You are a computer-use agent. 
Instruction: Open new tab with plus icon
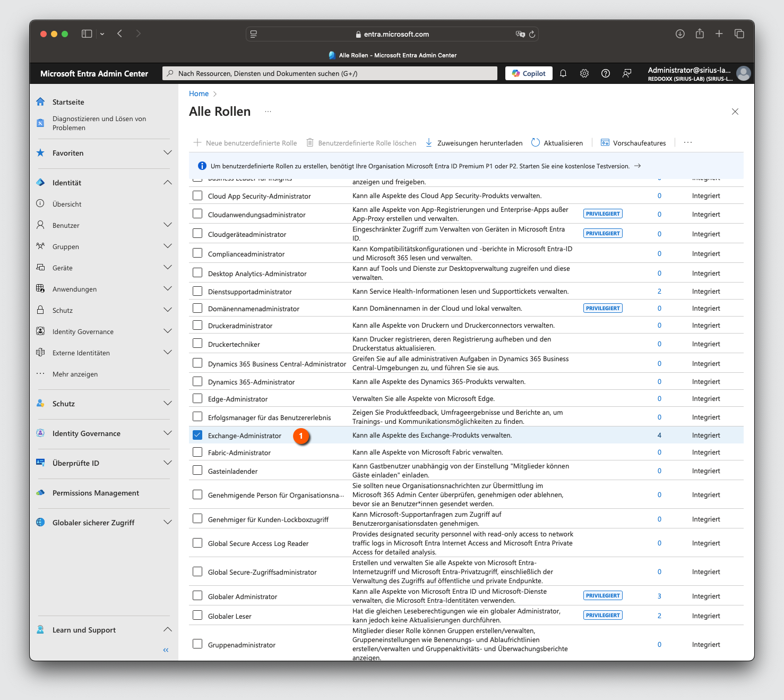[x=719, y=33]
